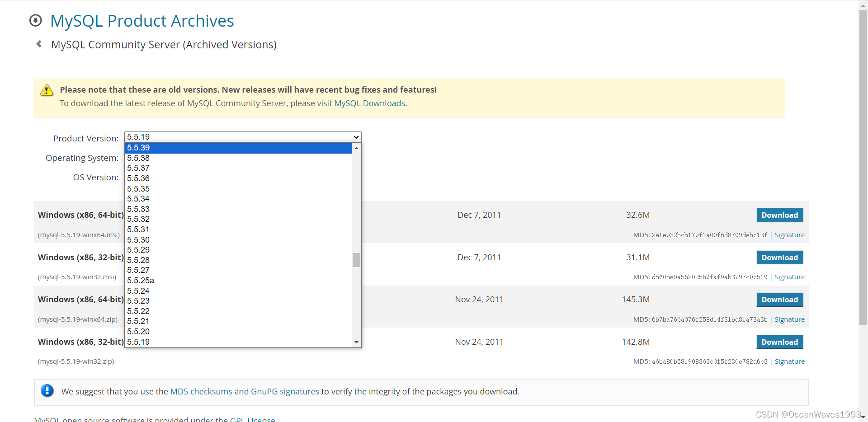Click the mysql-5.5.19-win32.msi filename
This screenshot has height=422, width=868.
coord(77,277)
